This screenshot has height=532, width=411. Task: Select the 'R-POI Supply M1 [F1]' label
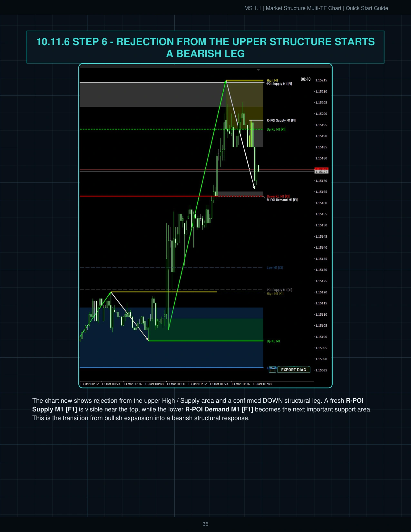coord(281,121)
